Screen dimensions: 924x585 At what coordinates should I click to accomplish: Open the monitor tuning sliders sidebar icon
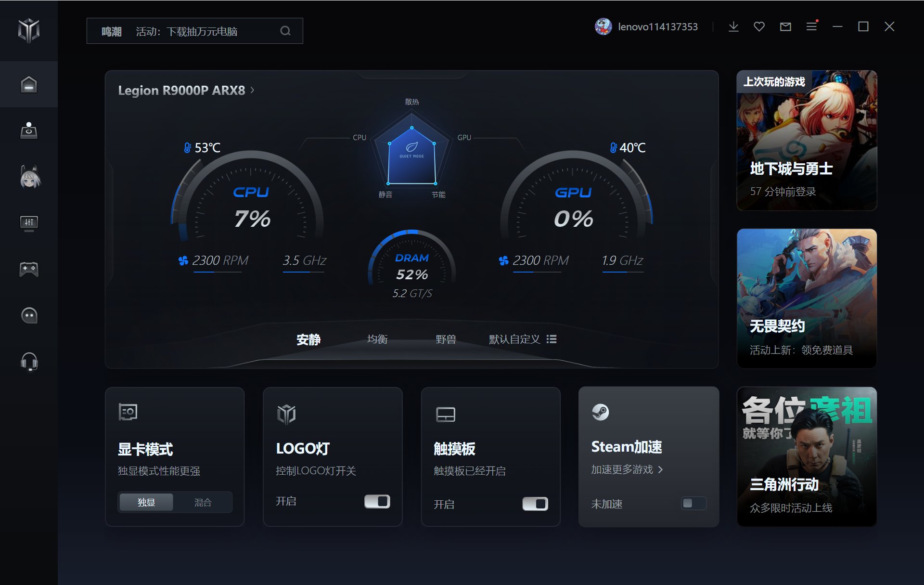29,223
